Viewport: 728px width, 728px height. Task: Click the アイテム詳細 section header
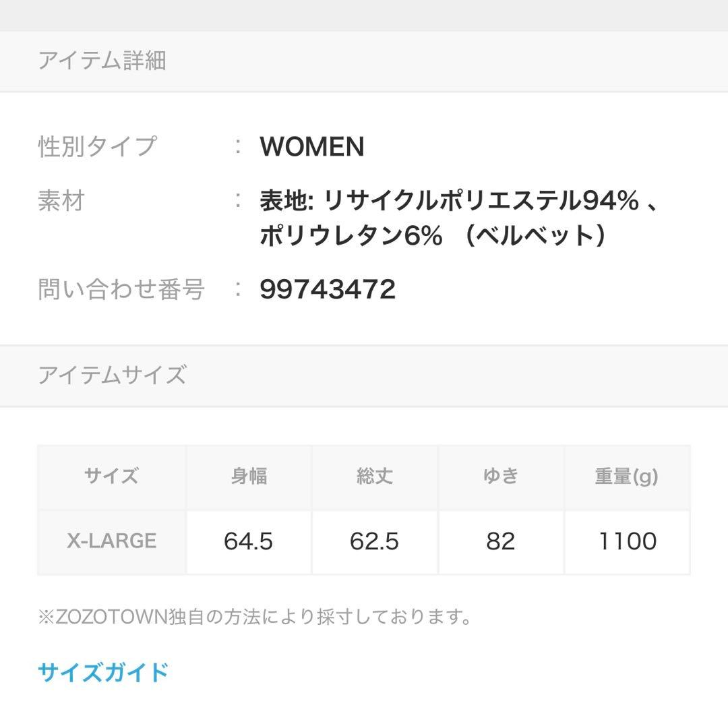pos(102,61)
